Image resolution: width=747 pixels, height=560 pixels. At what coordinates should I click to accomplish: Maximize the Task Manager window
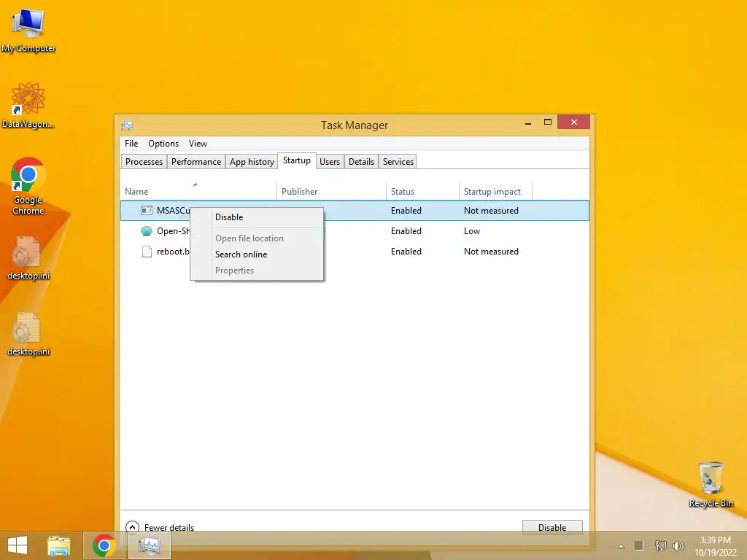tap(548, 122)
